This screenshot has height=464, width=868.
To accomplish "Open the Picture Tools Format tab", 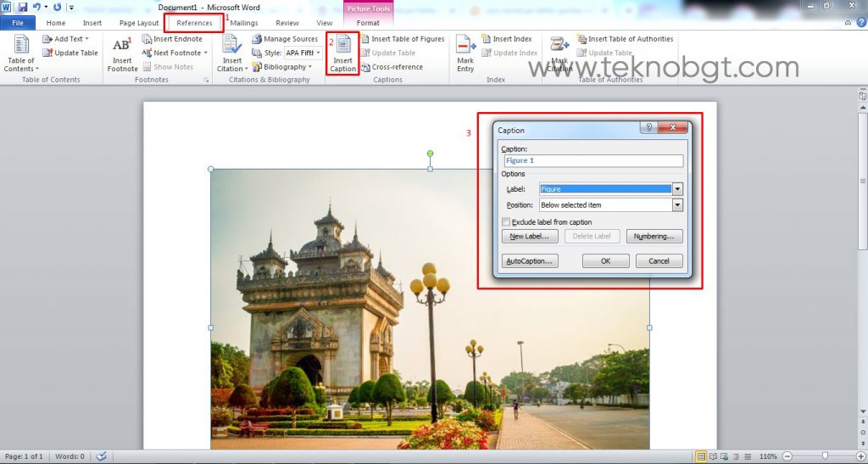I will pos(368,23).
